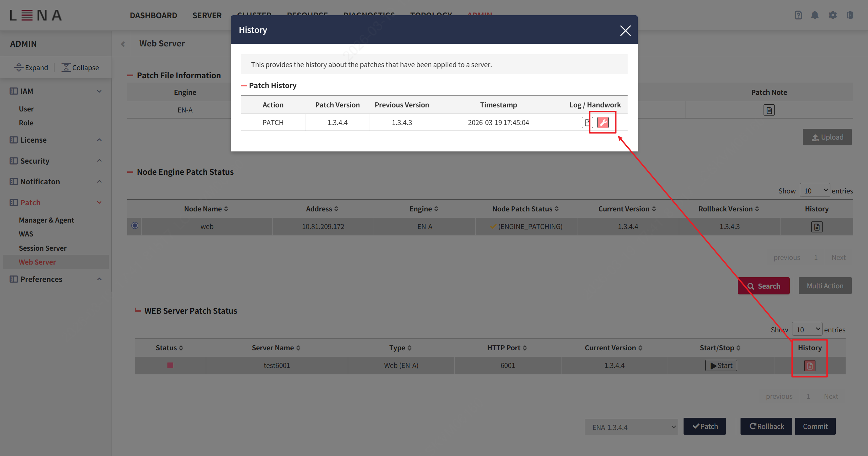Click the Notificaton menu panel icon

[x=14, y=182]
